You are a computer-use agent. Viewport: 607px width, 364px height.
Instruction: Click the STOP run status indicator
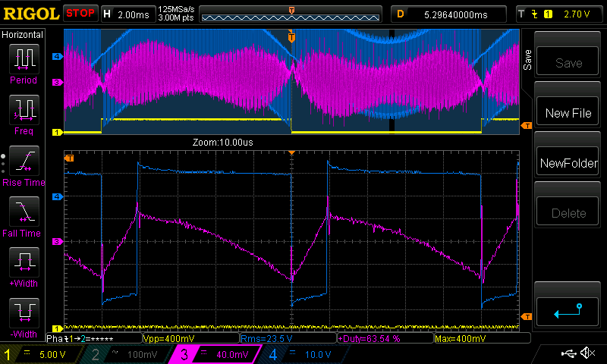pyautogui.click(x=80, y=13)
